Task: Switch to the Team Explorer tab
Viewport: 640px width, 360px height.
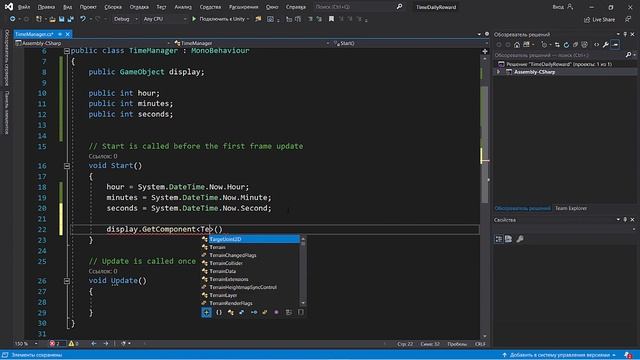Action: pyautogui.click(x=571, y=209)
